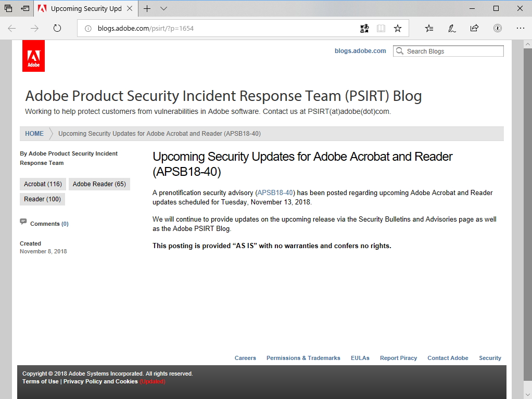
Task: Open the Share menu
Action: 474,29
